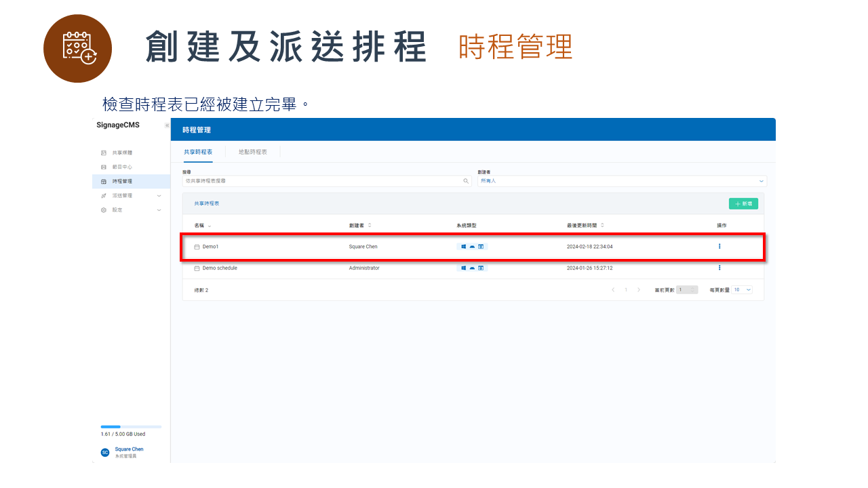Click the 時程管理 calendar icon
Viewport: 868px width, 488px height.
pyautogui.click(x=104, y=182)
